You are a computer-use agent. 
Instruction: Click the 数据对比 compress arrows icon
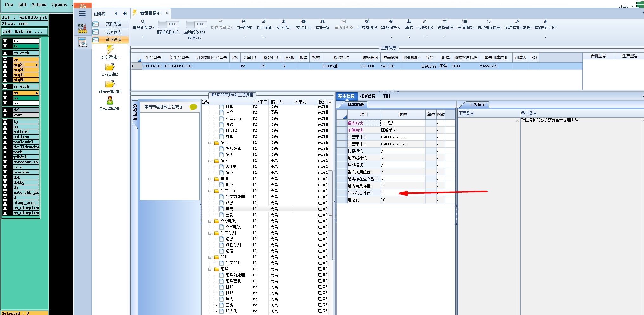click(x=425, y=22)
